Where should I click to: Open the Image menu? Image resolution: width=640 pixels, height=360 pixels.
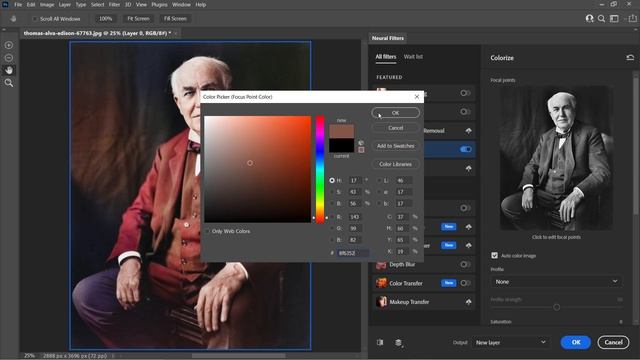[47, 4]
